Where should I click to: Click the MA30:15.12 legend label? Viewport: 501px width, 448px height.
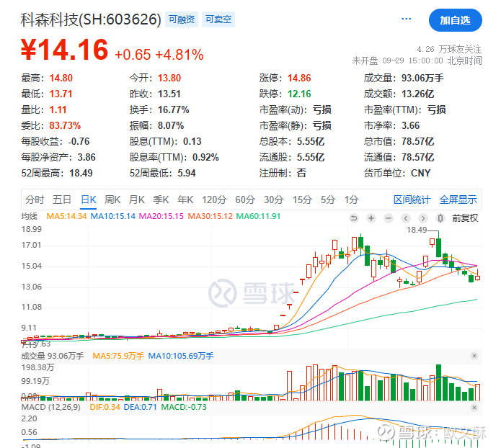[210, 216]
